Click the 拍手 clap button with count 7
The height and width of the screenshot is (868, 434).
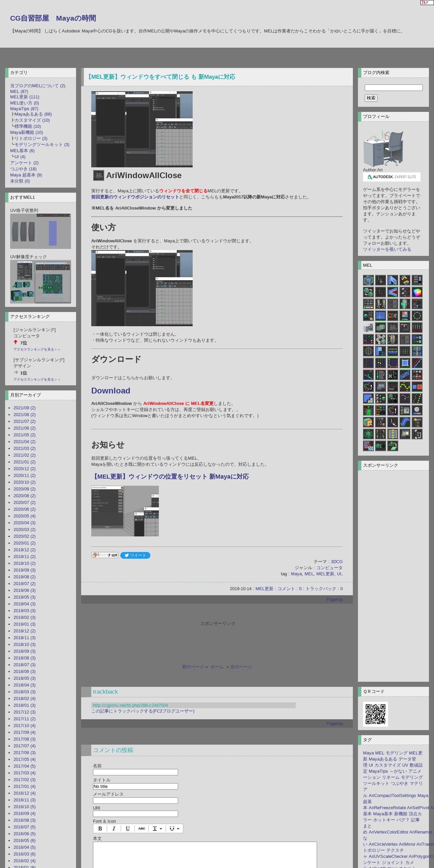coord(105,555)
